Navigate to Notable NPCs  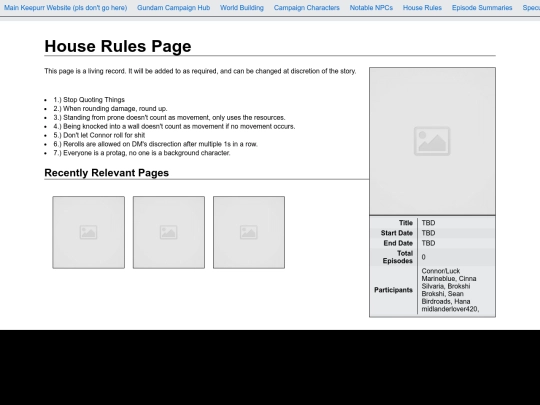click(371, 8)
